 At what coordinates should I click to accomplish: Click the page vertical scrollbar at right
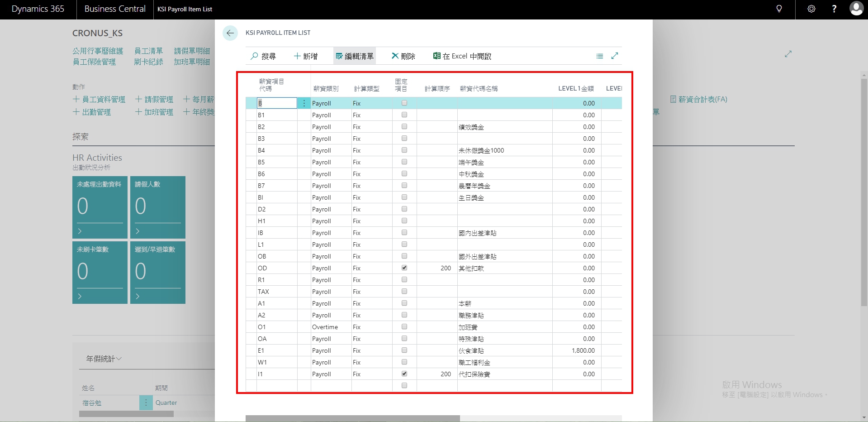(864, 192)
